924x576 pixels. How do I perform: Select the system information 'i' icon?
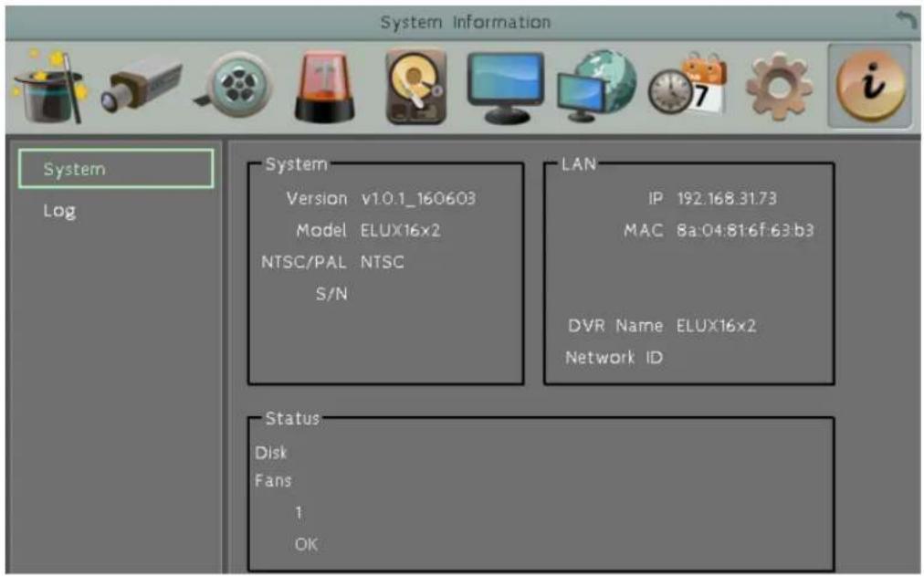870,86
